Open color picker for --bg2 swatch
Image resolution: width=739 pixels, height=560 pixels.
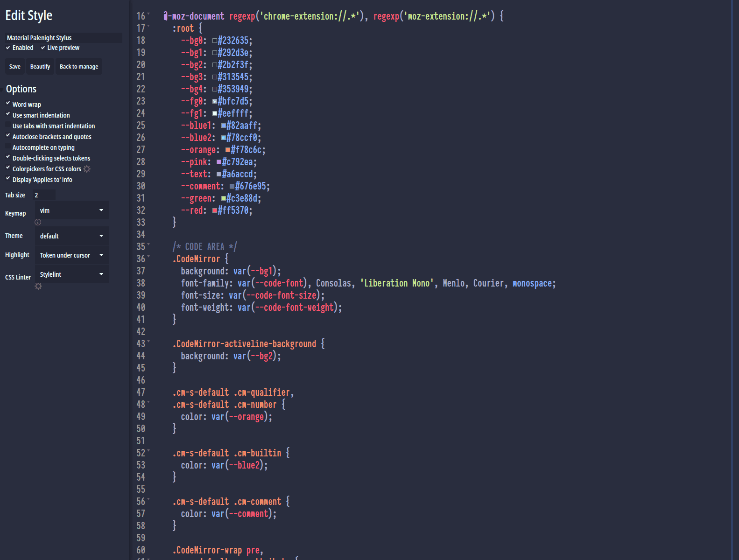[x=215, y=65]
